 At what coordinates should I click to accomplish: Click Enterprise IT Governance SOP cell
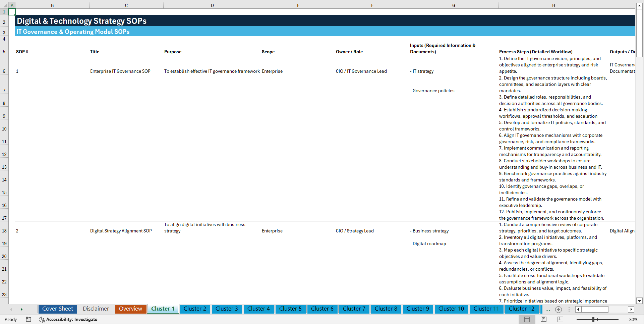[x=120, y=71]
